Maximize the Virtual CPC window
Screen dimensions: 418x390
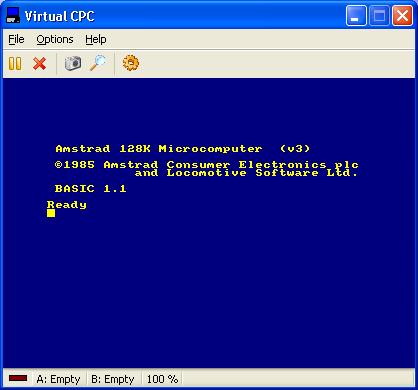pos(379,16)
